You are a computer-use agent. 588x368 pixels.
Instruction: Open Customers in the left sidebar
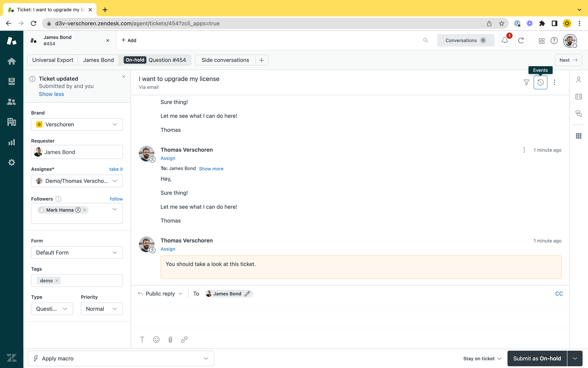point(11,102)
